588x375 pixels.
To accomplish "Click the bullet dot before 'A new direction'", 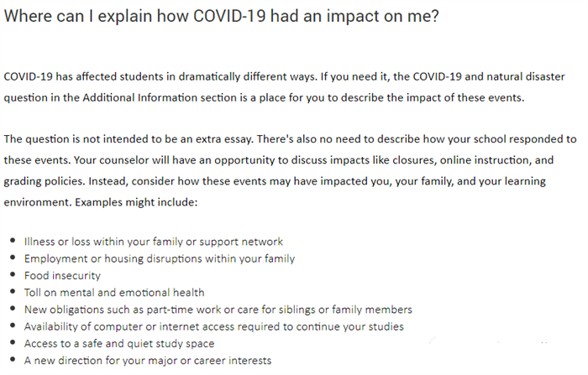I will point(13,360).
